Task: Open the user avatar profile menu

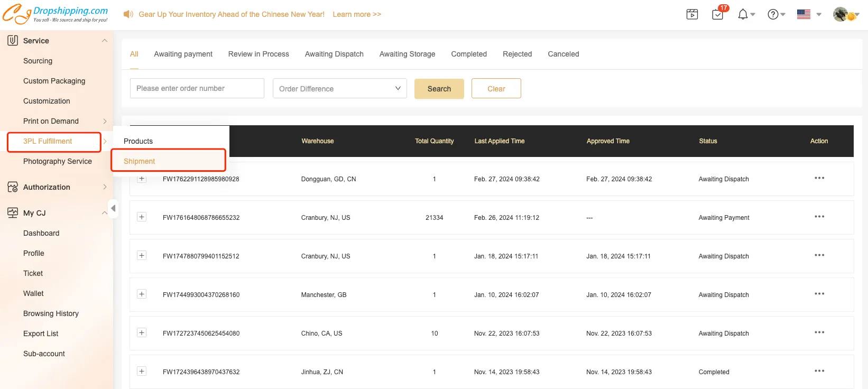Action: [x=841, y=14]
